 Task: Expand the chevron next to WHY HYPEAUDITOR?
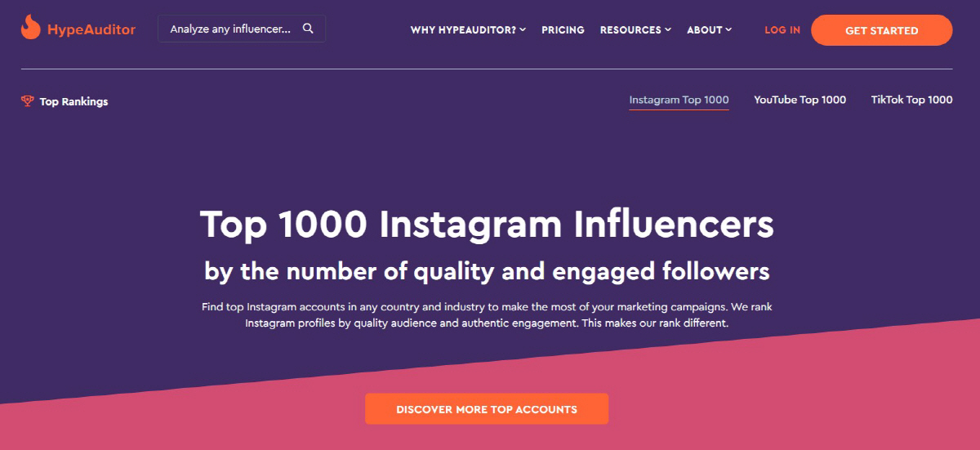click(x=523, y=30)
